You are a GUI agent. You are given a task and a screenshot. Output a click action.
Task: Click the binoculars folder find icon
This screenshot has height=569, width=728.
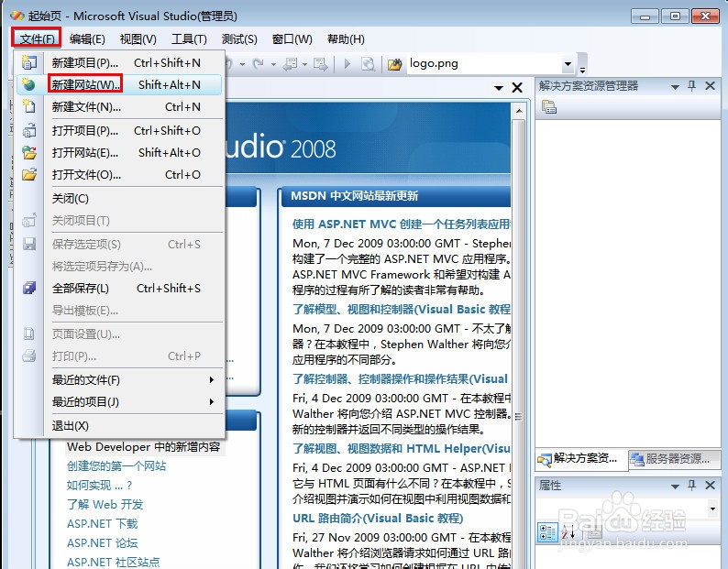[x=394, y=64]
